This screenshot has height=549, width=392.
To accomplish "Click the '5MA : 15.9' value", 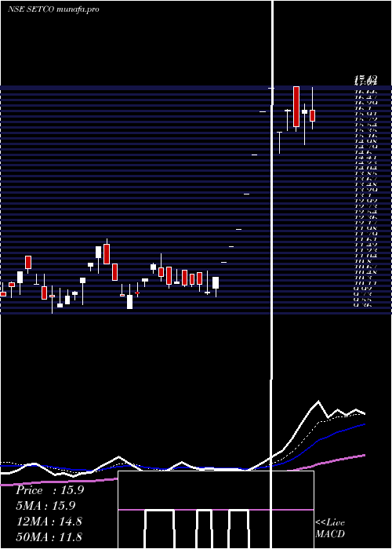I will coord(45,506).
